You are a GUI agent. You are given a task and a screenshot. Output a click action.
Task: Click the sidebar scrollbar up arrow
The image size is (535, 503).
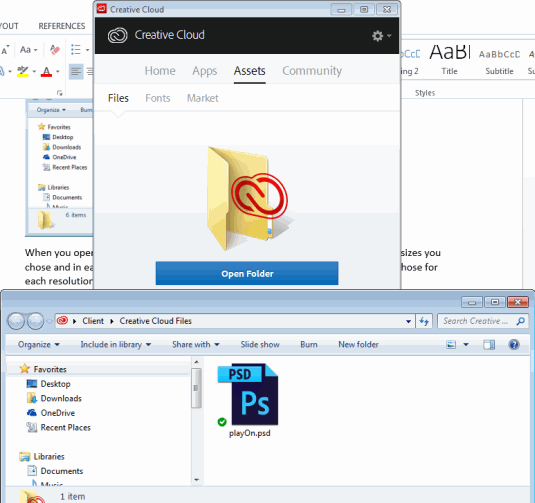coord(196,362)
